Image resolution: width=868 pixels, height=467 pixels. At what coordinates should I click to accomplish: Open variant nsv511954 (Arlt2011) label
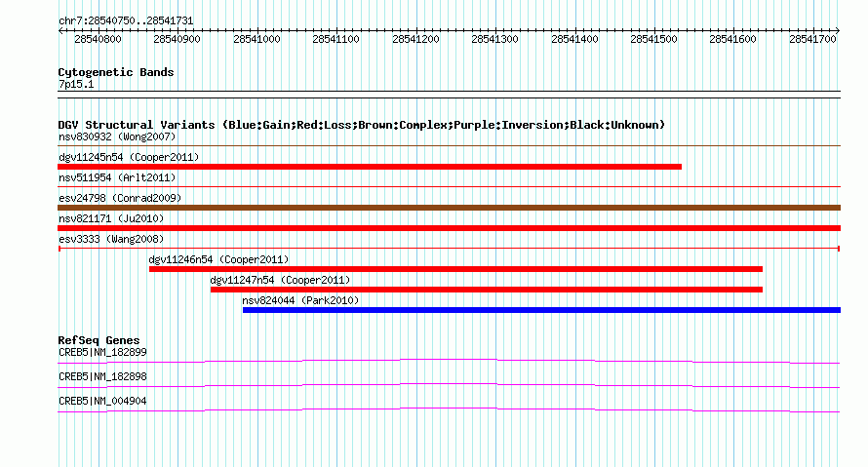tap(117, 177)
